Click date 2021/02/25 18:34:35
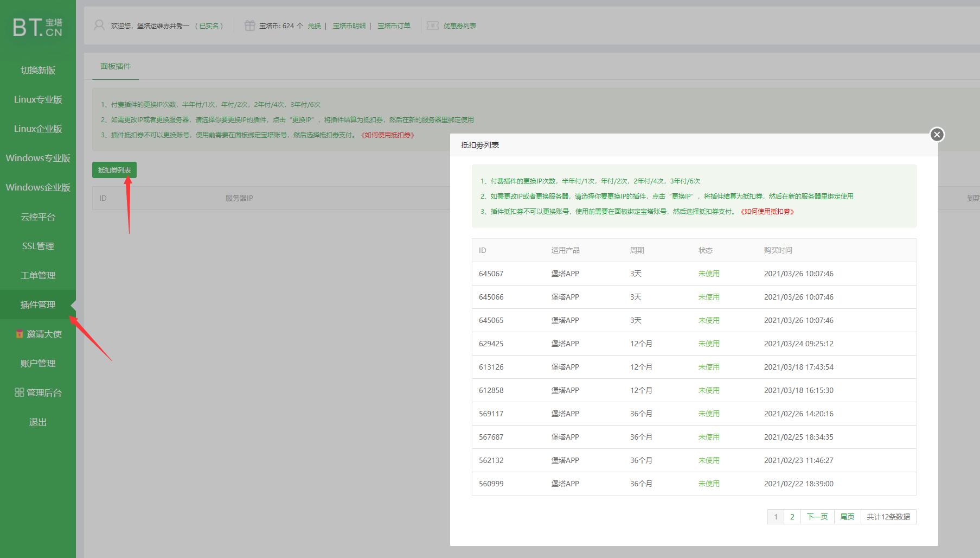Viewport: 980px width, 558px height. click(x=799, y=437)
